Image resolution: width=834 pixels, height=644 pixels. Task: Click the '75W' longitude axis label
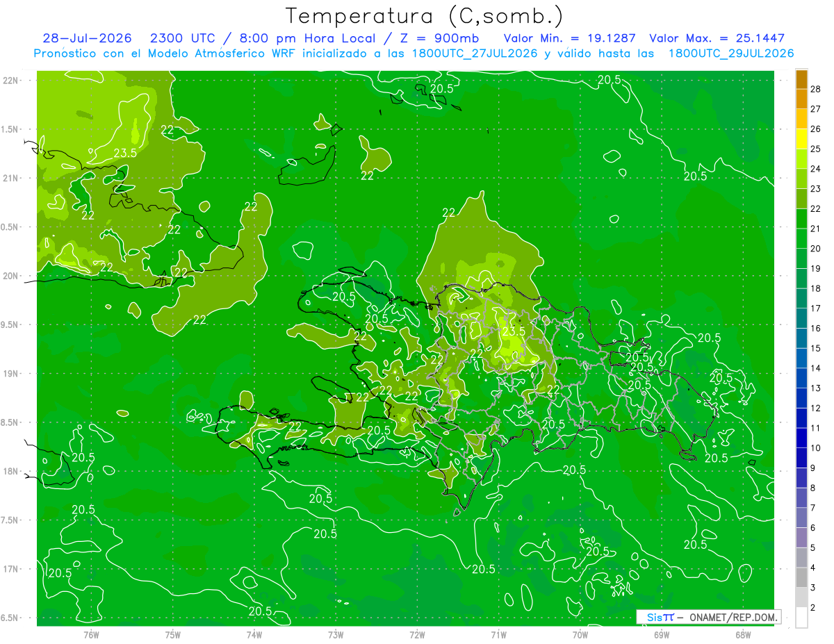[x=172, y=634]
